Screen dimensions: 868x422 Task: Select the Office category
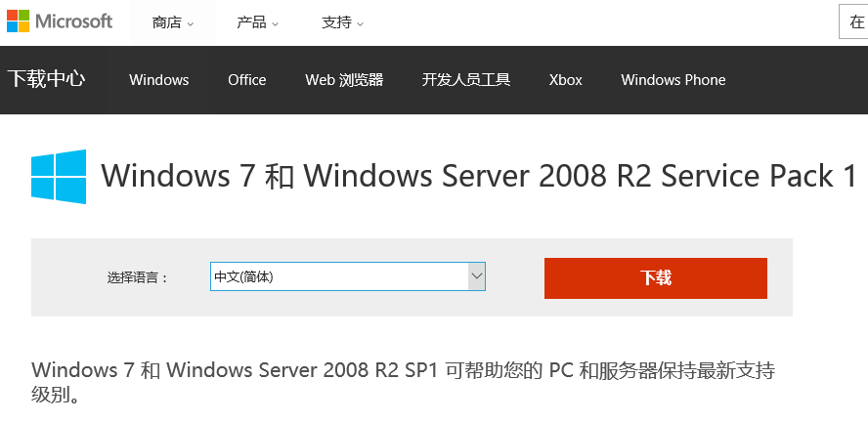coord(247,80)
